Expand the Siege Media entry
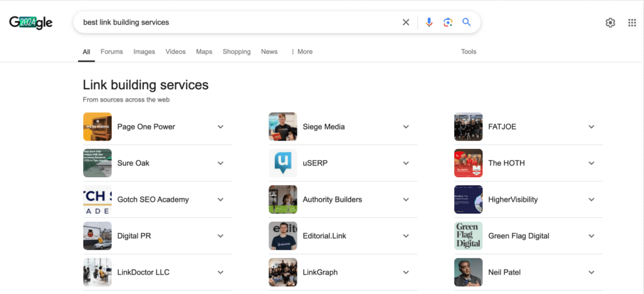 pyautogui.click(x=406, y=127)
